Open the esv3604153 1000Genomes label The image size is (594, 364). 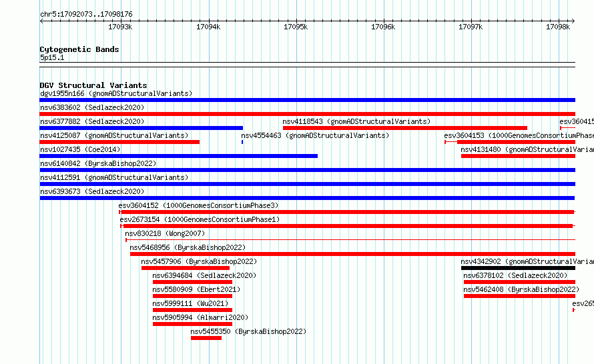coord(519,135)
